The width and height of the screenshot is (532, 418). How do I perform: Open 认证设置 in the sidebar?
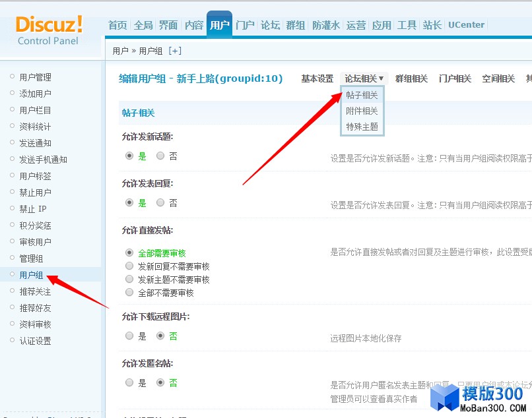click(x=35, y=341)
